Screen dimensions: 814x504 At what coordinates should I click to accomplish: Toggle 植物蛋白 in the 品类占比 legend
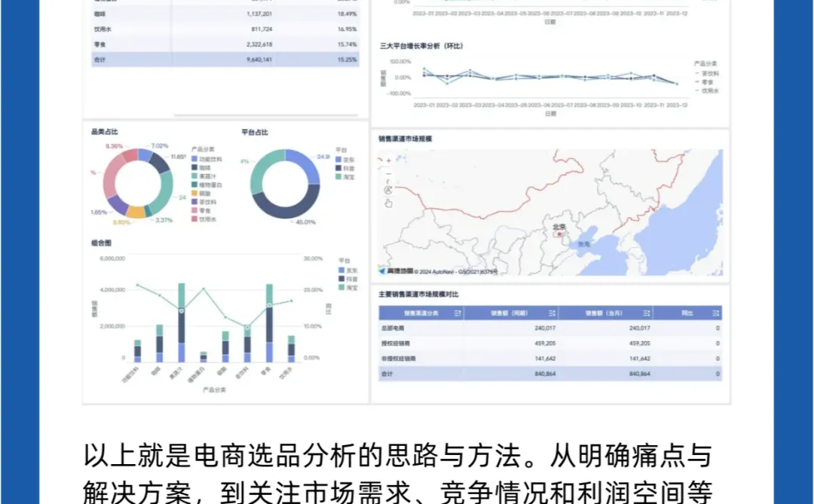207,185
